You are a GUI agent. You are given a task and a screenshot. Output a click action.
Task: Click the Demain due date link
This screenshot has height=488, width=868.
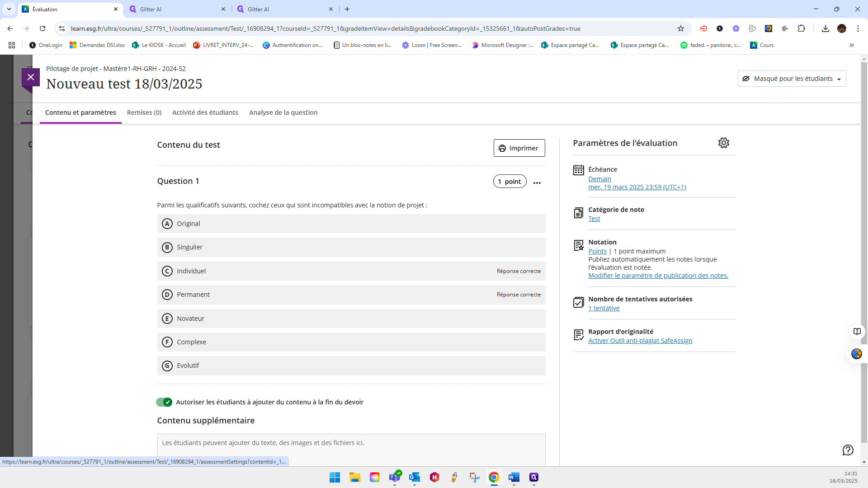click(x=599, y=179)
